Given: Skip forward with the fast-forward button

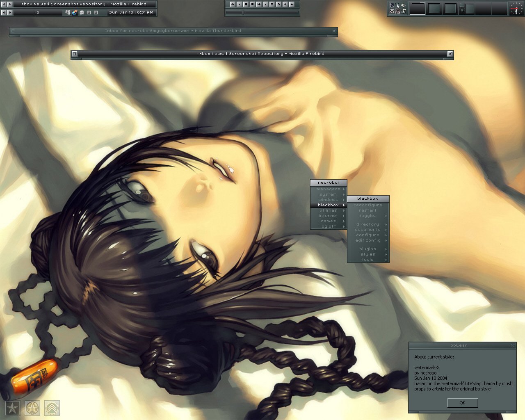Looking at the screenshot, I should tap(259, 4).
